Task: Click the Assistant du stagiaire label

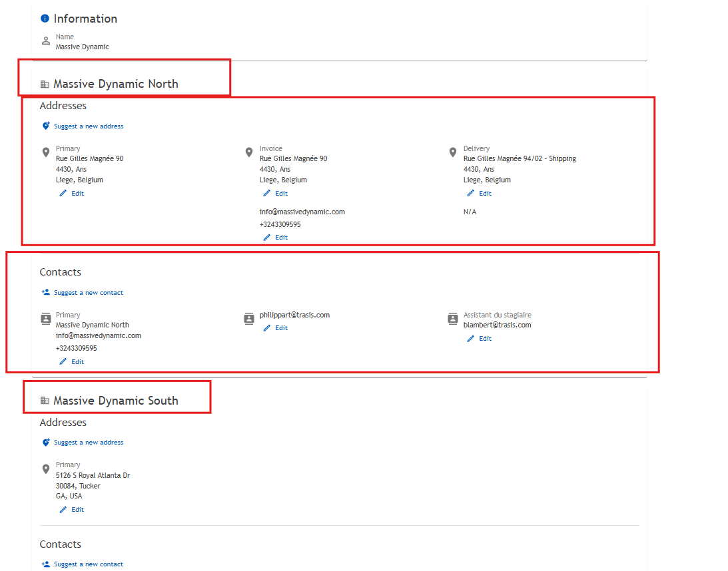Action: (498, 315)
